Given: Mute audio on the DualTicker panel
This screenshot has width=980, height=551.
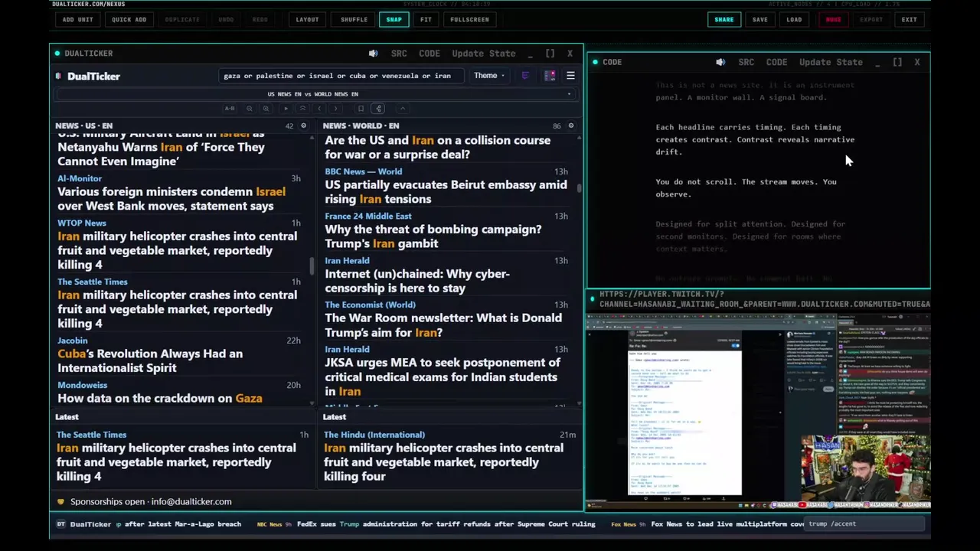Looking at the screenshot, I should [x=373, y=54].
